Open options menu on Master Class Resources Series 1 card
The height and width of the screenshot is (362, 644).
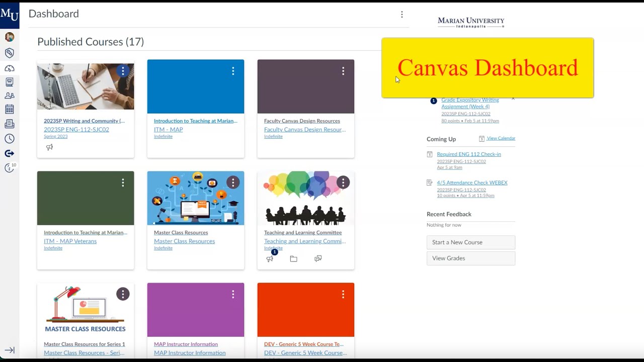click(x=123, y=294)
